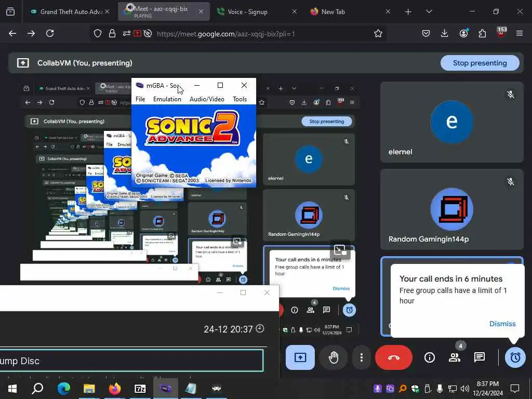Expand the list all tabs chevron
Viewport: 532px width, 399px height.
[429, 11]
